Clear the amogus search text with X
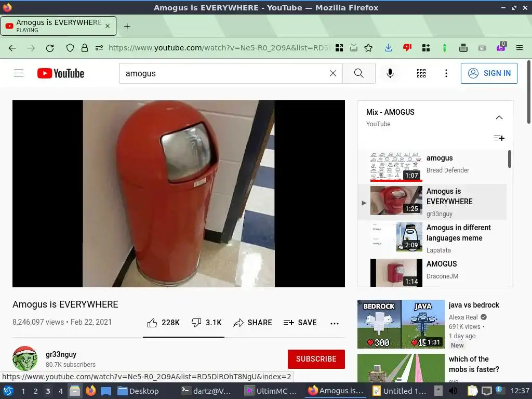The image size is (532, 399). [x=333, y=73]
